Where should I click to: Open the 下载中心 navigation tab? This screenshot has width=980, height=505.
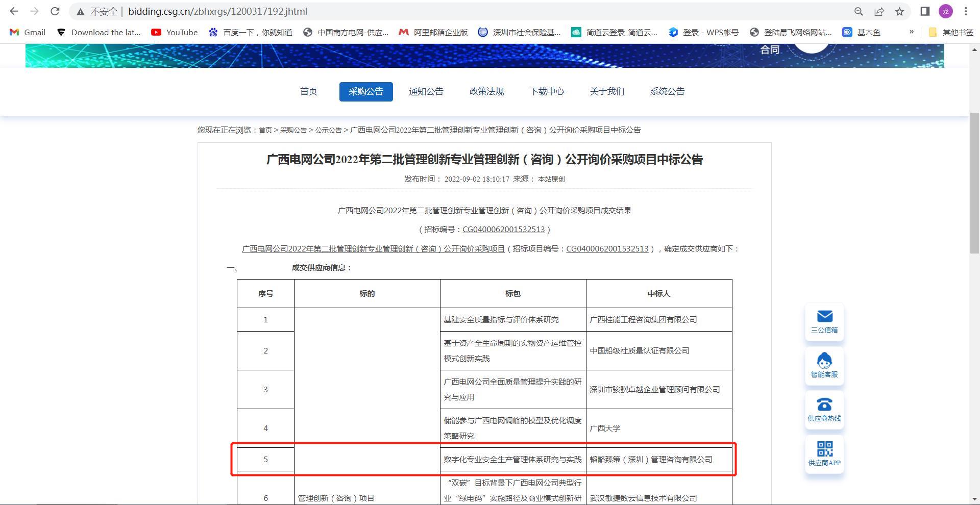pyautogui.click(x=547, y=91)
